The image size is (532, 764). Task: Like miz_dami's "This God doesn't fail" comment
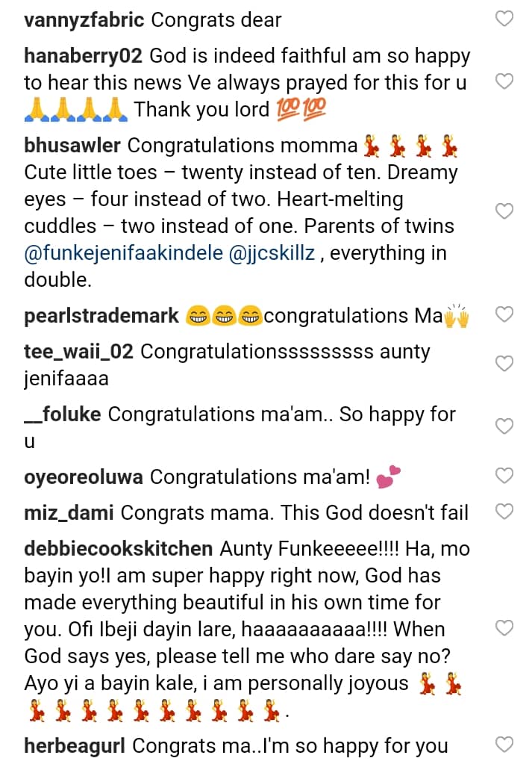point(505,512)
